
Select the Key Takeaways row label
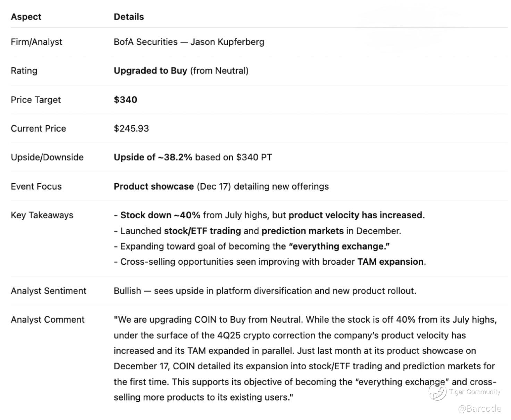click(42, 215)
